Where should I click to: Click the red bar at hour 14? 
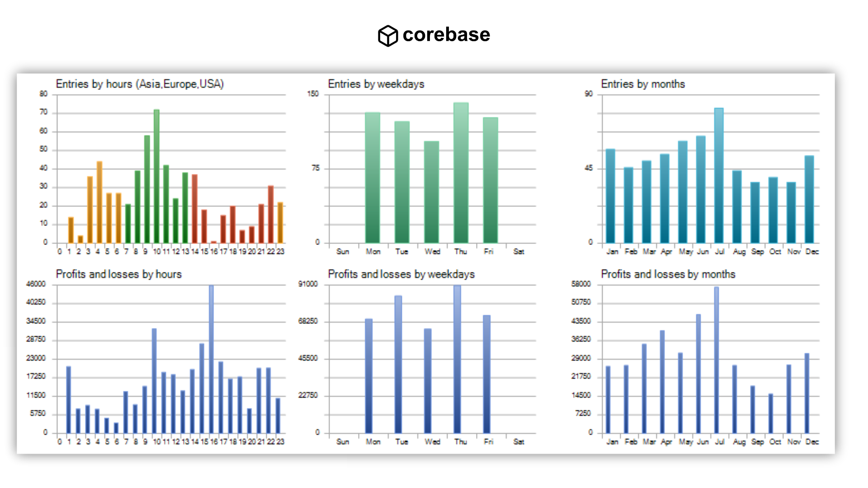194,209
